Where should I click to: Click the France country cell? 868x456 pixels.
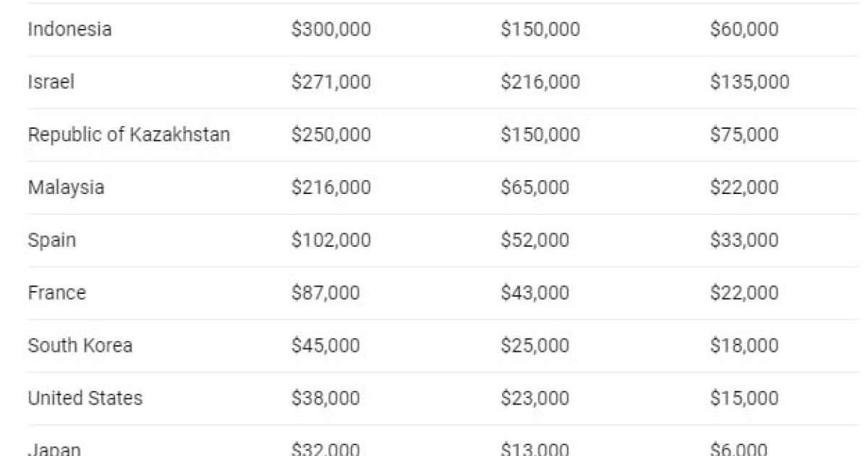[x=56, y=293]
